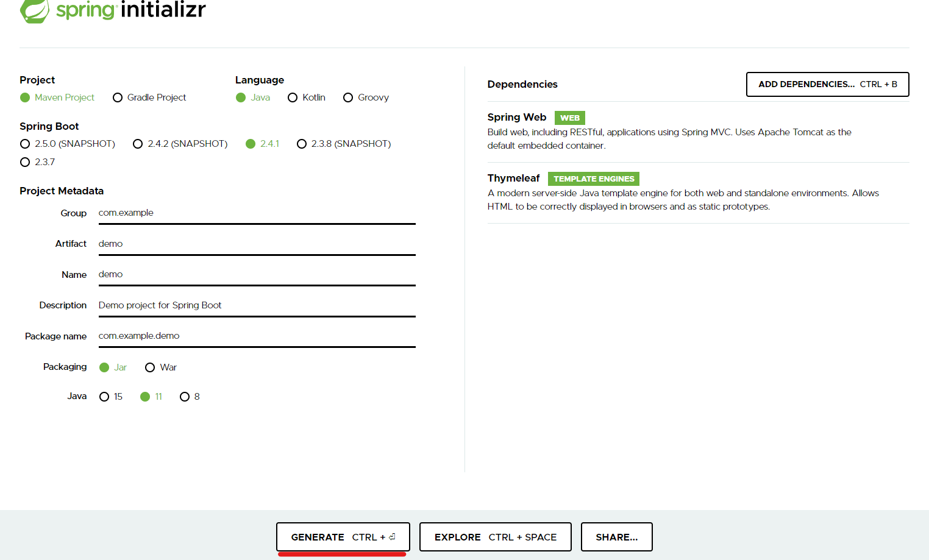Click the Explore button
Viewport: 929px width, 560px height.
(x=496, y=537)
